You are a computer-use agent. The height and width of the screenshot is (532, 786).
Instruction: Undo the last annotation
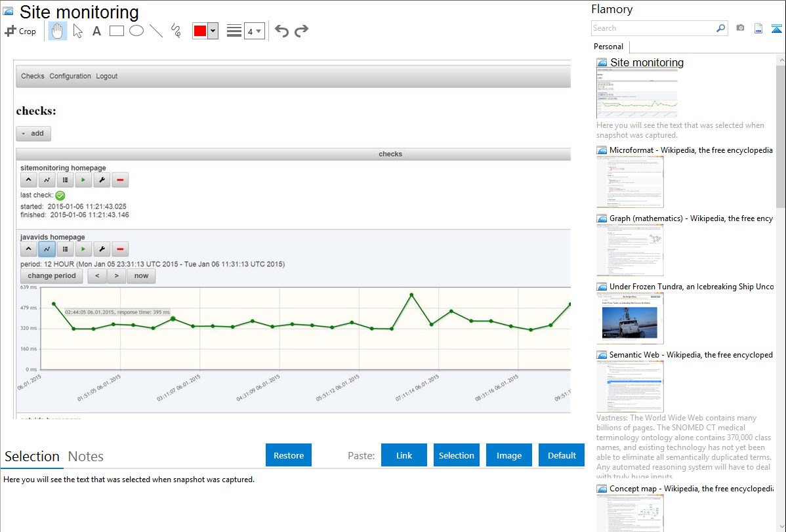click(x=281, y=31)
